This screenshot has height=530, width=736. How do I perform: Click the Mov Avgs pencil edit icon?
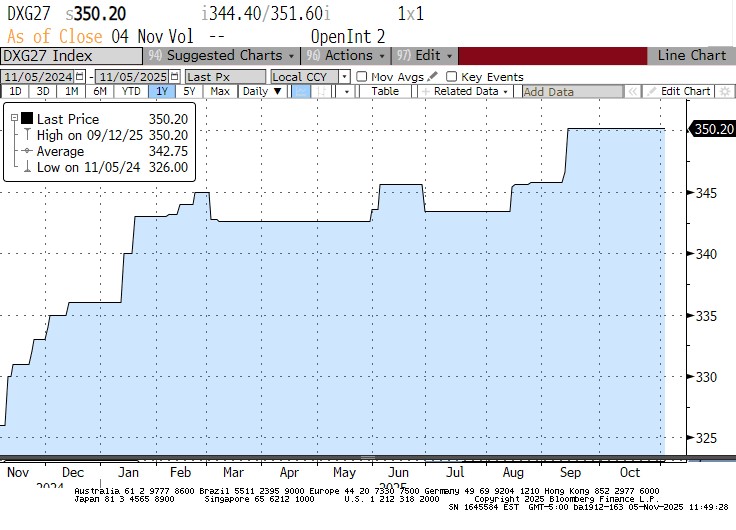pos(432,77)
